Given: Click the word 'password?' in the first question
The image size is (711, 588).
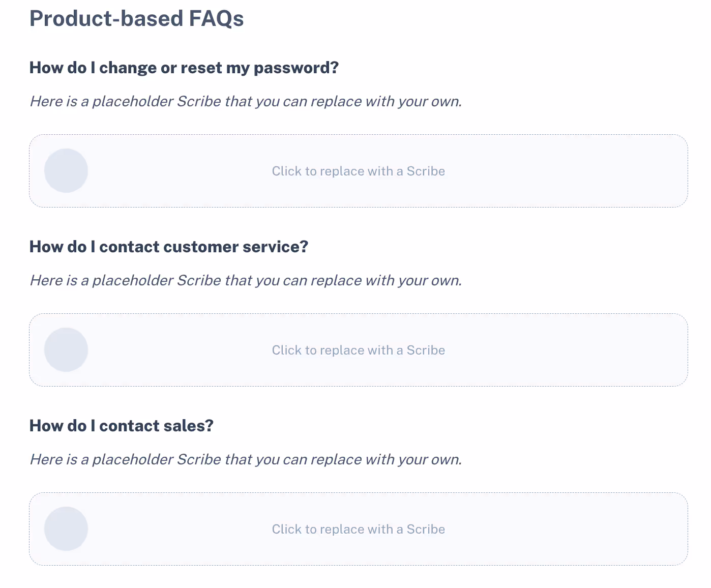Looking at the screenshot, I should click(x=296, y=68).
